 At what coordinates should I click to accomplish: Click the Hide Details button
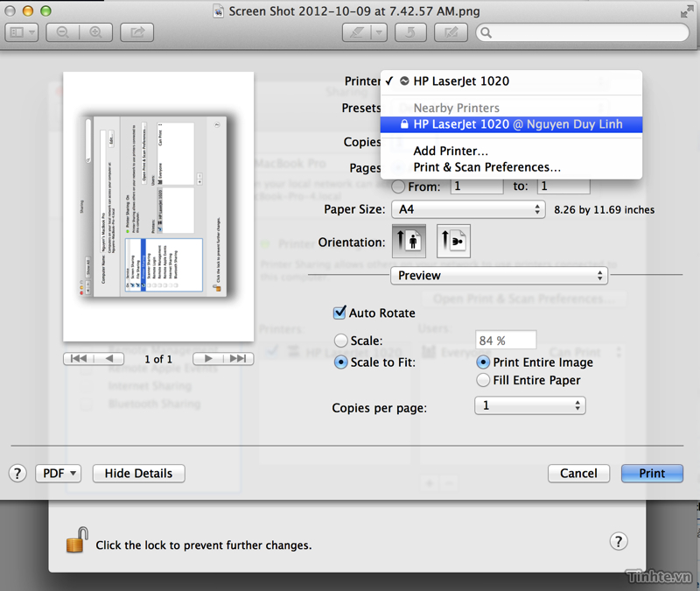[138, 473]
